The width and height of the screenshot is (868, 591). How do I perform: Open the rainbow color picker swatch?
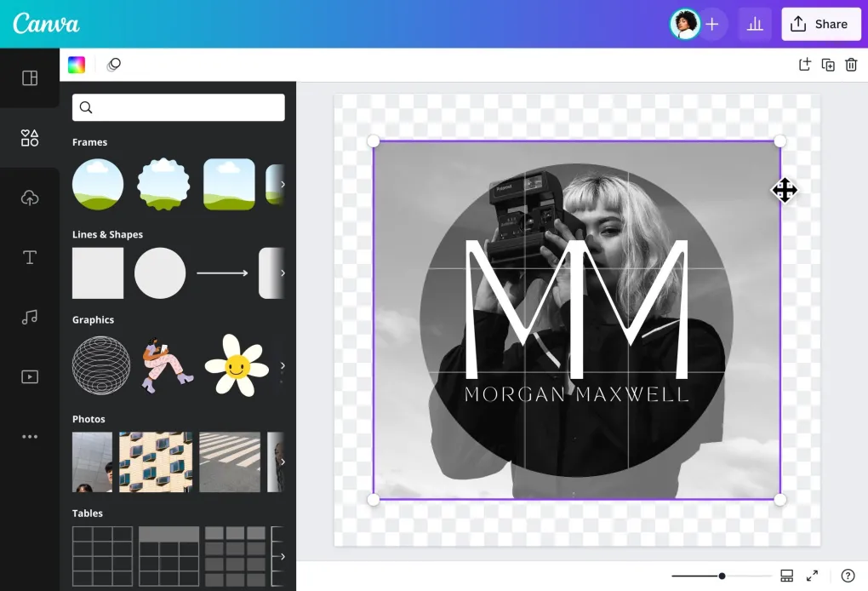(77, 65)
